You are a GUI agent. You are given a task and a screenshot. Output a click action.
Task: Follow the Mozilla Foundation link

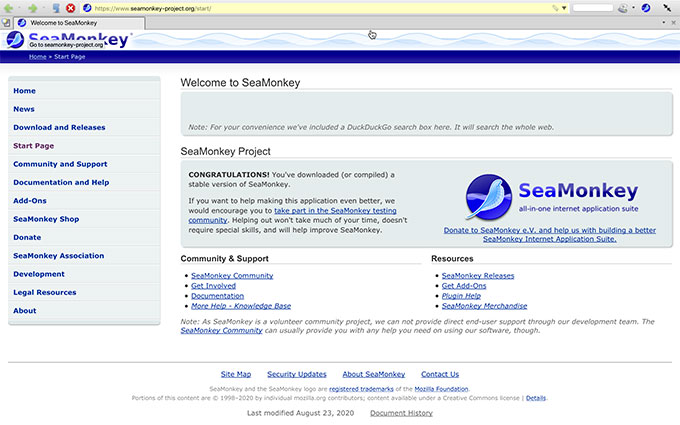click(x=441, y=389)
